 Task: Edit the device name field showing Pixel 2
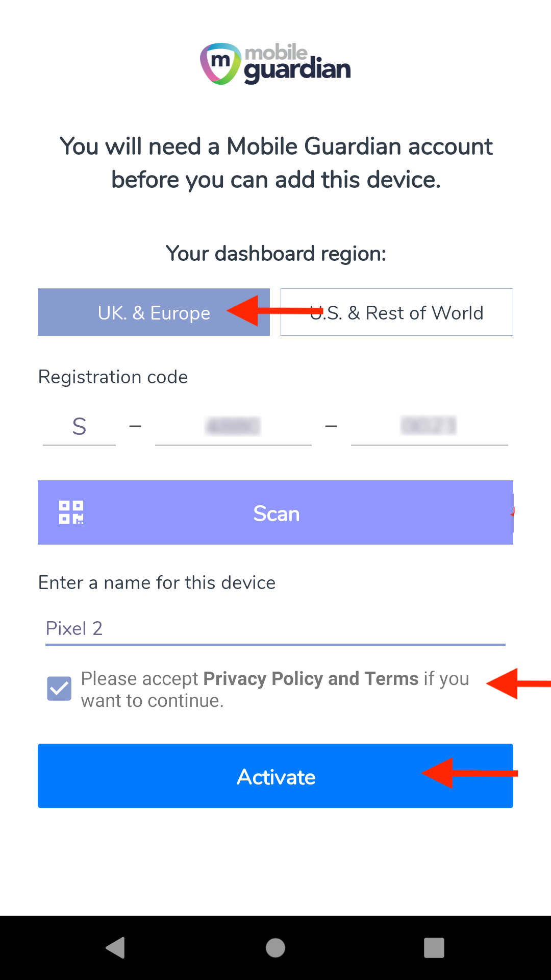[275, 629]
